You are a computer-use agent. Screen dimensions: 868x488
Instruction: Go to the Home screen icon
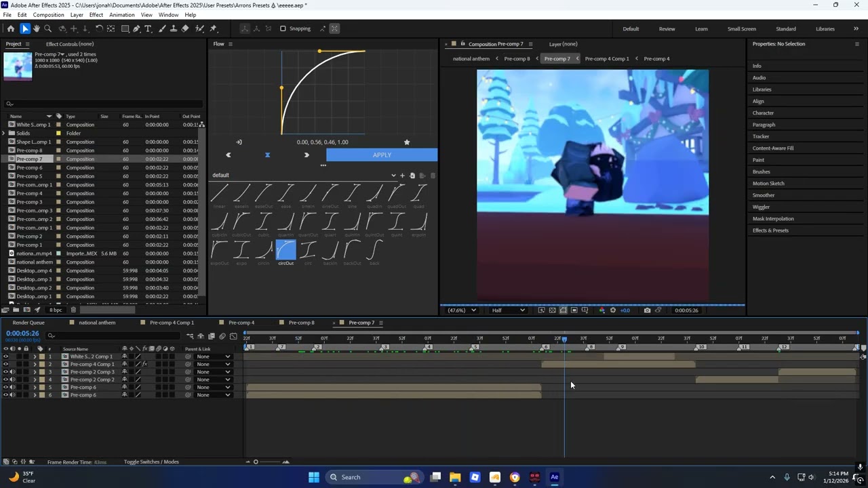11,28
